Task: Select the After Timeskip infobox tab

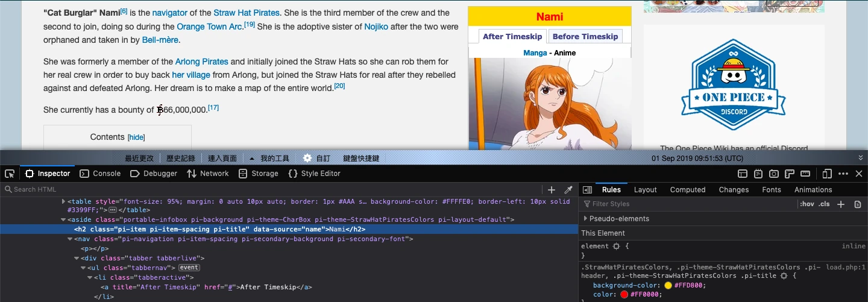Action: 512,36
